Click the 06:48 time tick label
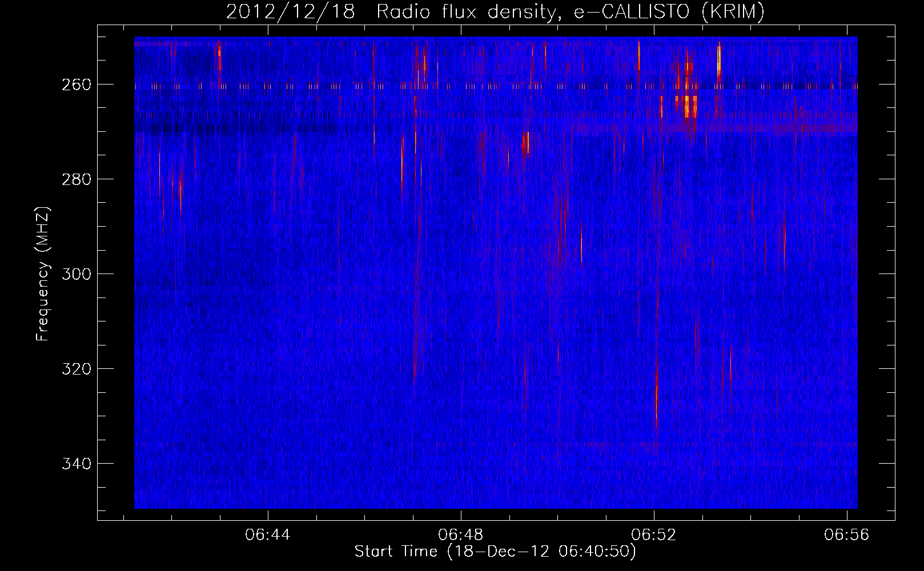This screenshot has width=924, height=571. coord(460,535)
